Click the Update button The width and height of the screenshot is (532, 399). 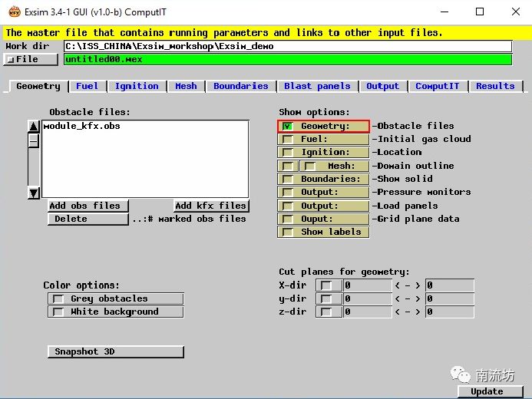487,391
